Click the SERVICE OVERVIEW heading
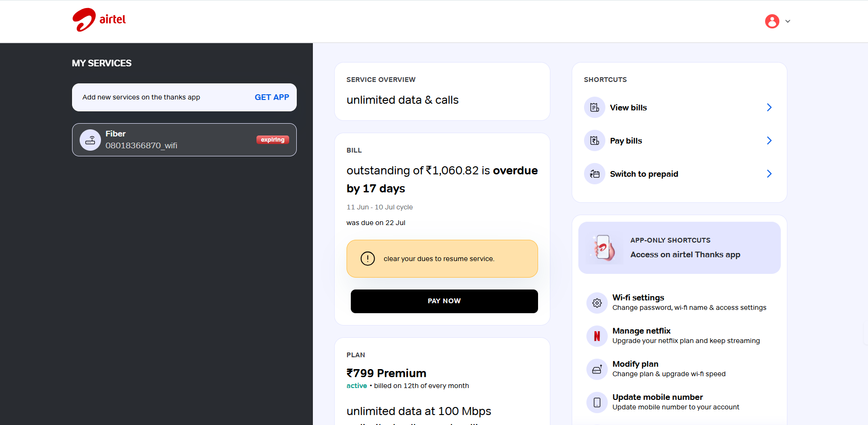Image resolution: width=868 pixels, height=425 pixels. [x=381, y=80]
